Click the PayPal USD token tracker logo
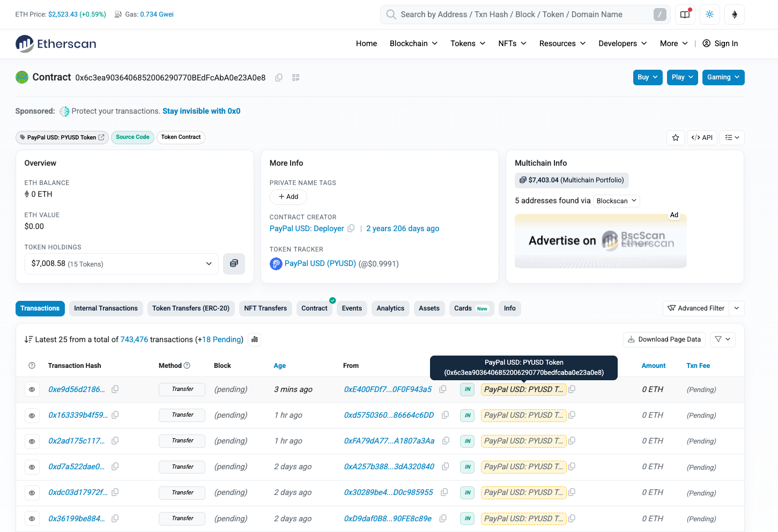Viewport: 778px width, 532px height. pyautogui.click(x=276, y=264)
